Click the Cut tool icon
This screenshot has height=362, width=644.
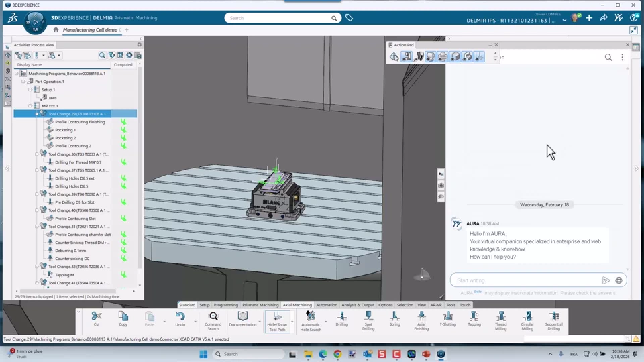(97, 316)
